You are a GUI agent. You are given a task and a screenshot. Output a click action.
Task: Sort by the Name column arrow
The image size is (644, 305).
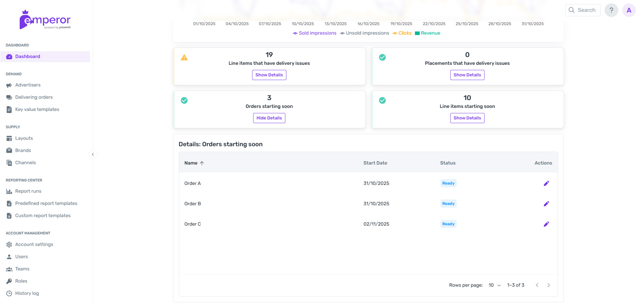pos(202,163)
